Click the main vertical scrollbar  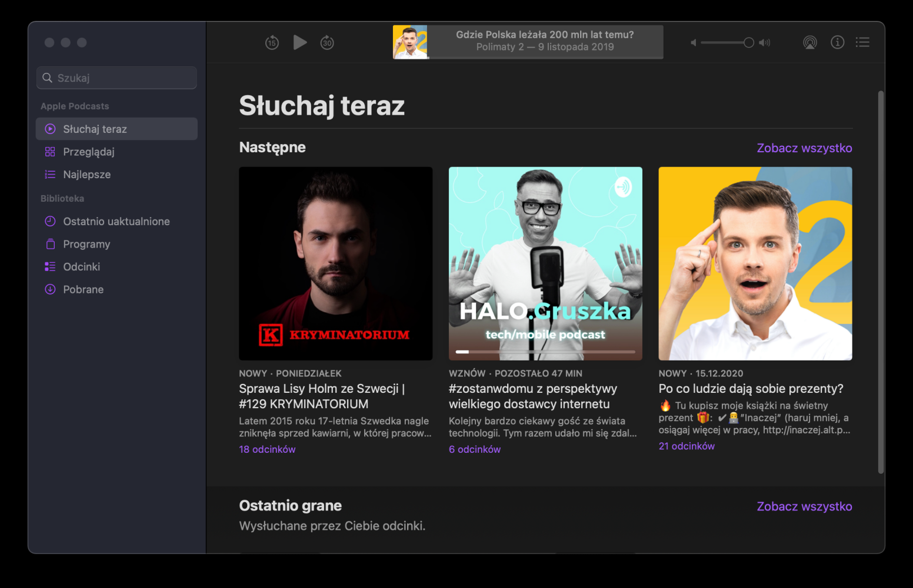881,282
